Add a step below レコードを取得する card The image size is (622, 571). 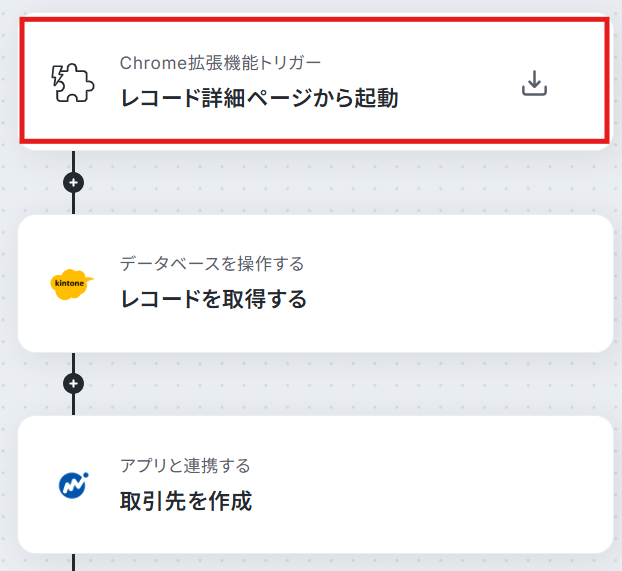coord(73,383)
